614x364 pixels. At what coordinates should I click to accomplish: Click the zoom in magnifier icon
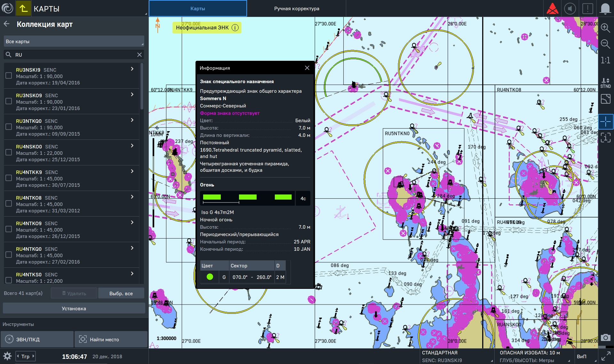pos(605,28)
